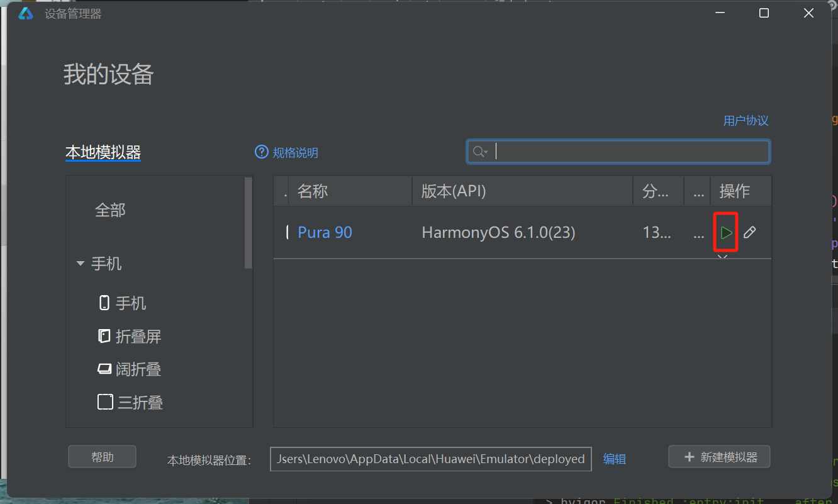Click the DevEco logo in title bar
The image size is (838, 504).
[x=25, y=13]
